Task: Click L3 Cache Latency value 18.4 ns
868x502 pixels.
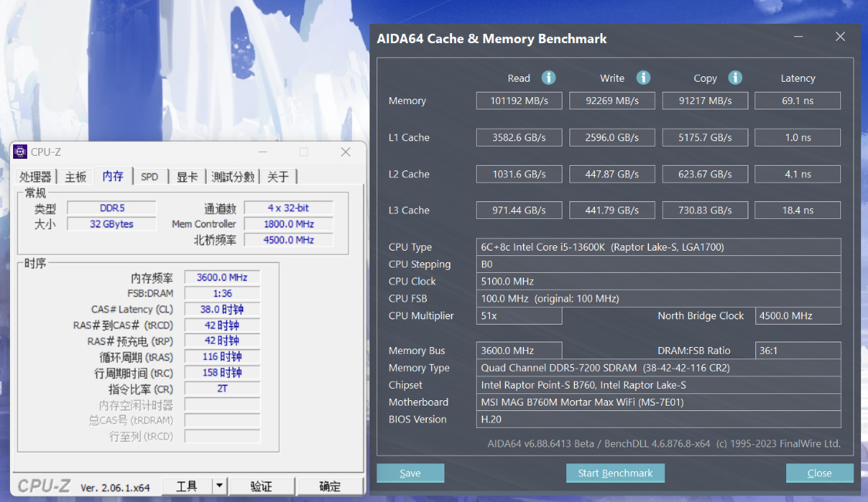Action: (x=798, y=211)
